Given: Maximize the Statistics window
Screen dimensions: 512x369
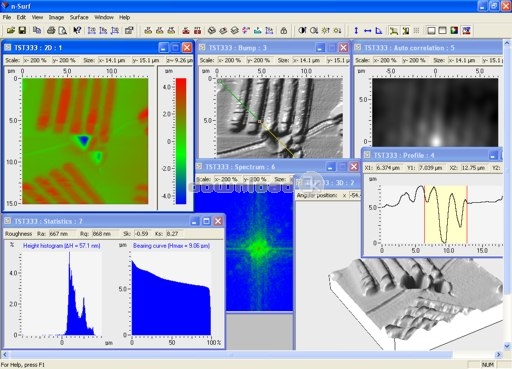Looking at the screenshot, I should coord(206,221).
